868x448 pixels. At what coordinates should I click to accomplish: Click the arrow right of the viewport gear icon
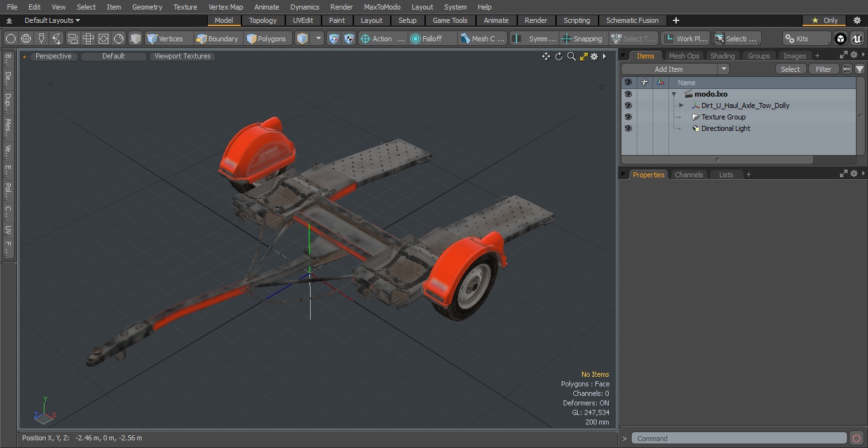click(604, 57)
